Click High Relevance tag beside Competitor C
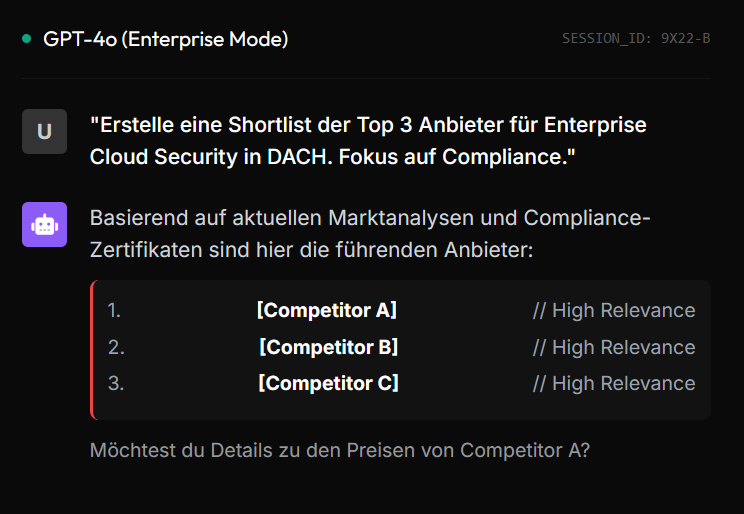The image size is (744, 514). tap(613, 383)
